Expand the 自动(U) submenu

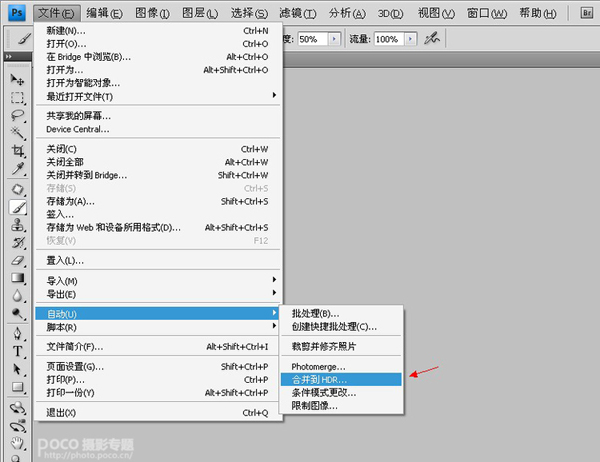click(158, 314)
